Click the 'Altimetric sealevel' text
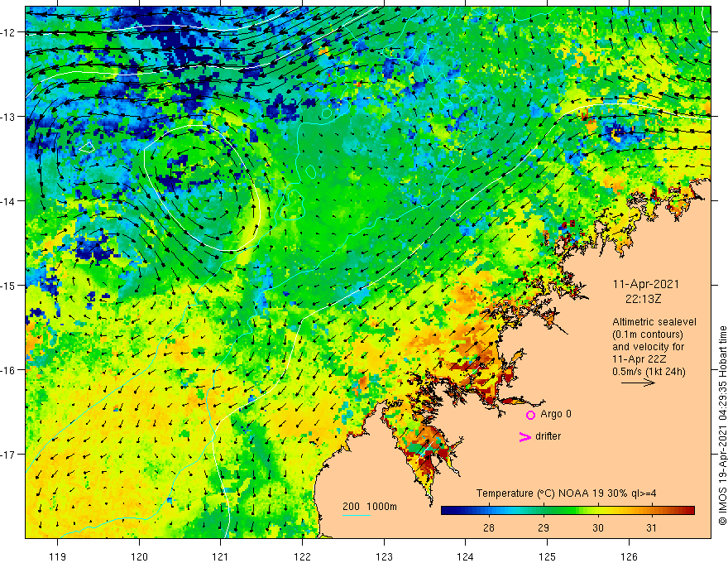Screen dimensions: 728x563 point(654,322)
